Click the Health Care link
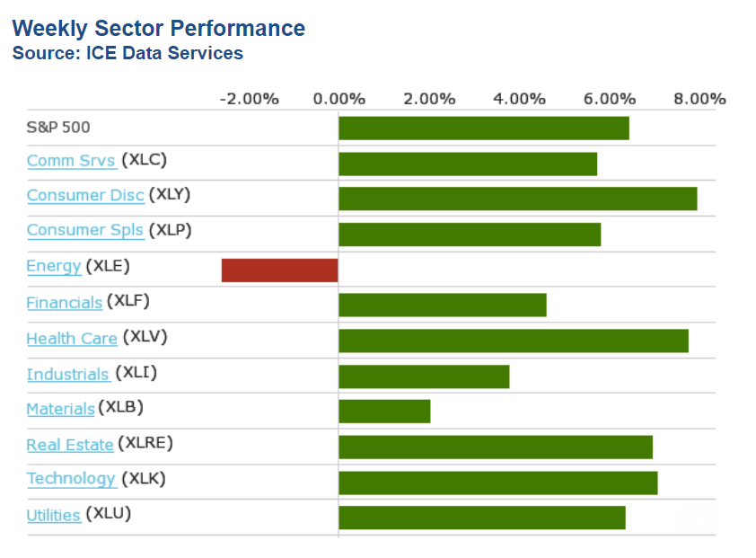 tap(71, 338)
